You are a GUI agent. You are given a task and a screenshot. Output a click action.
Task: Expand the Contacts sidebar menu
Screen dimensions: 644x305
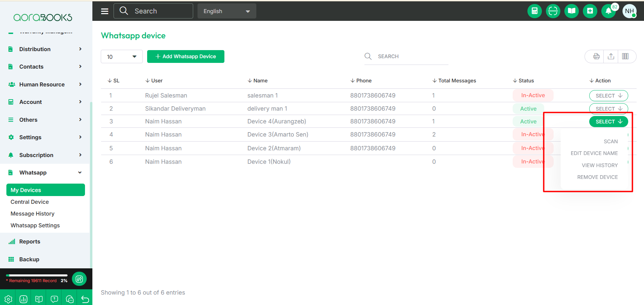(x=45, y=67)
